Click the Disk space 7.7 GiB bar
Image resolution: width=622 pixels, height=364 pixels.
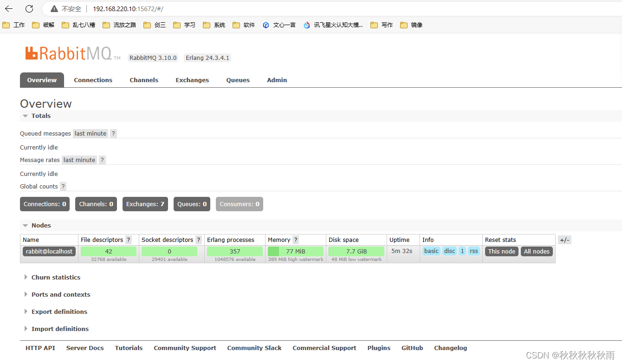click(356, 251)
